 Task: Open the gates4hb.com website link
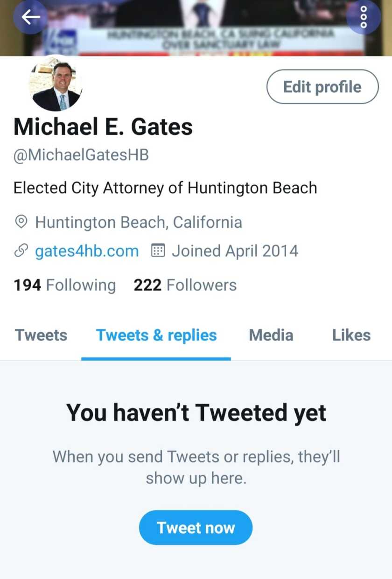(x=87, y=251)
